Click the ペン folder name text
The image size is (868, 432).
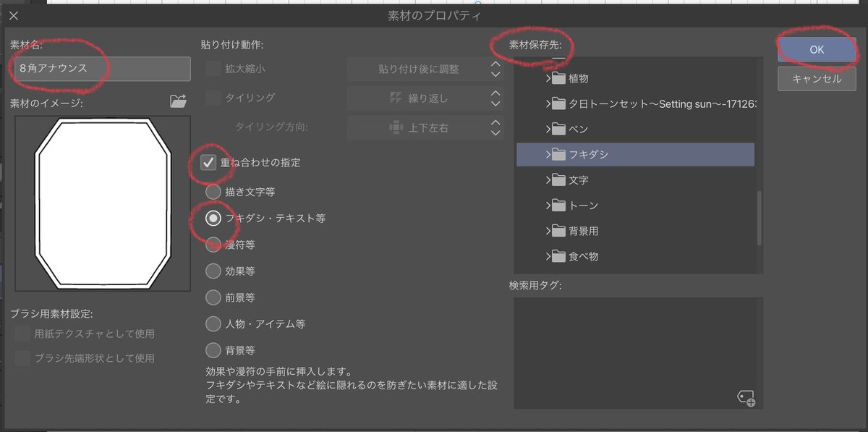(579, 129)
